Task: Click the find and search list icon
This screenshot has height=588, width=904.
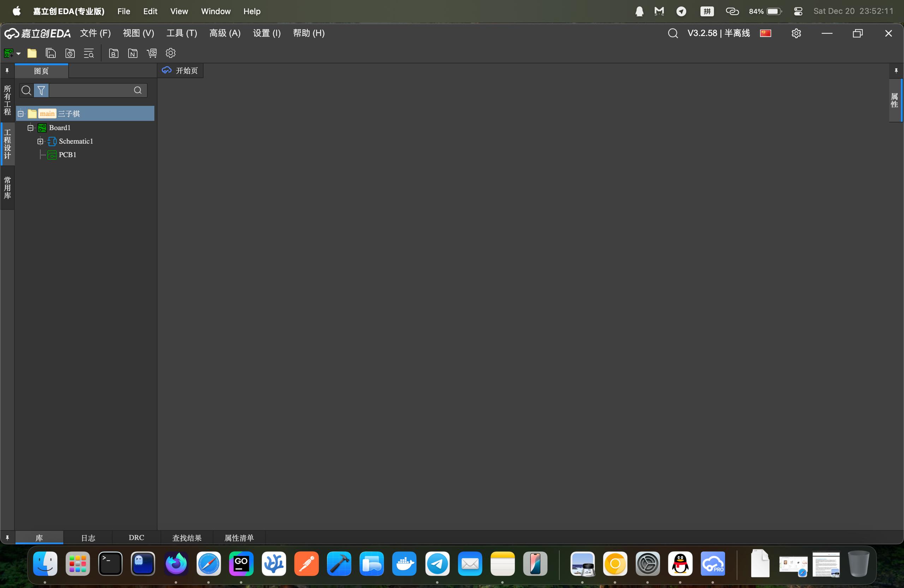Action: tap(89, 53)
